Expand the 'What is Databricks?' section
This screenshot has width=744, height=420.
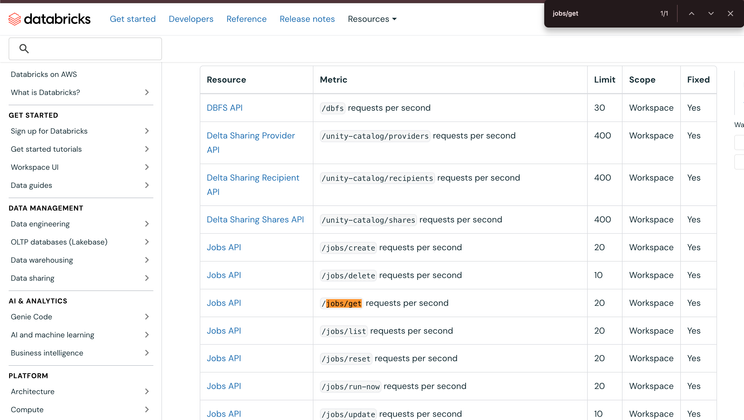[147, 93]
